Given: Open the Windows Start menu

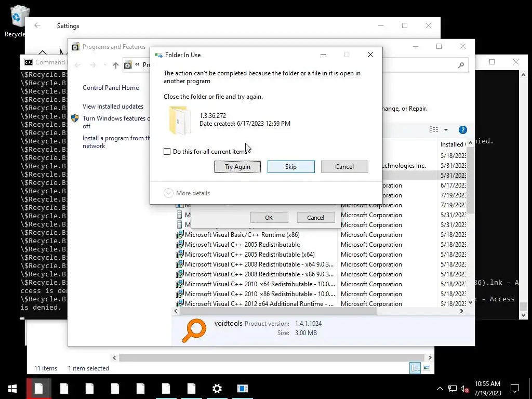Looking at the screenshot, I should pos(12,389).
